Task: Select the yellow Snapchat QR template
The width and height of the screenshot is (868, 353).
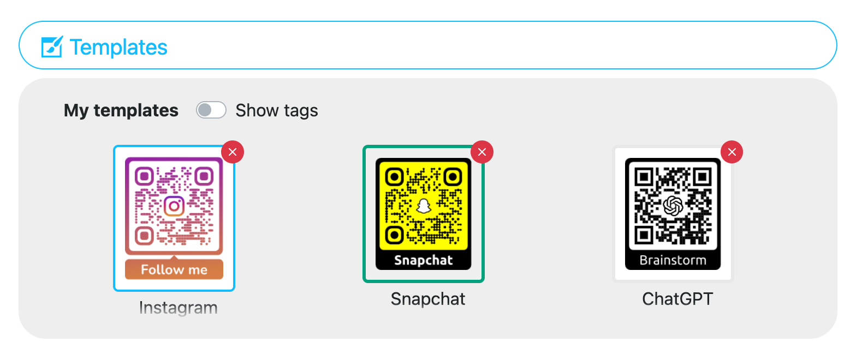Action: (x=424, y=214)
